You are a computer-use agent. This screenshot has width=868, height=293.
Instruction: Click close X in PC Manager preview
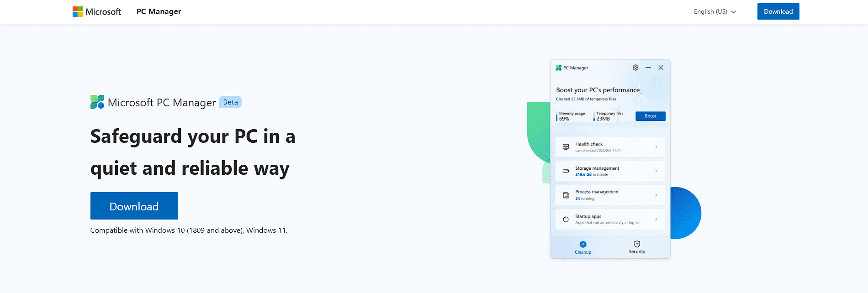661,68
